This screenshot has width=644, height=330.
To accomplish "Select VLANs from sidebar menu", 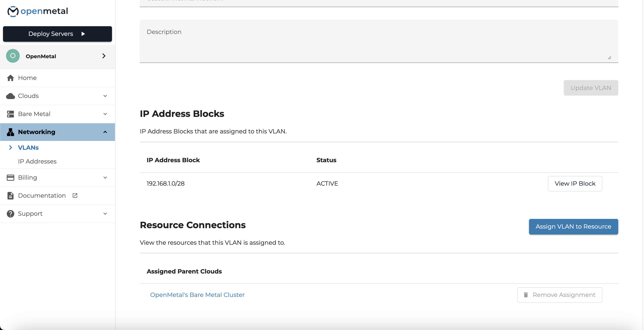I will [28, 147].
